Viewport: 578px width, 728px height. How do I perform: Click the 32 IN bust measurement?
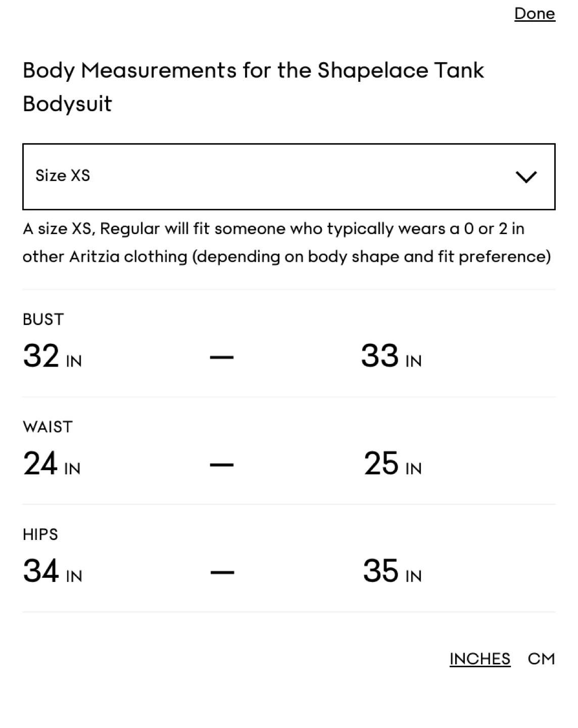click(x=52, y=357)
